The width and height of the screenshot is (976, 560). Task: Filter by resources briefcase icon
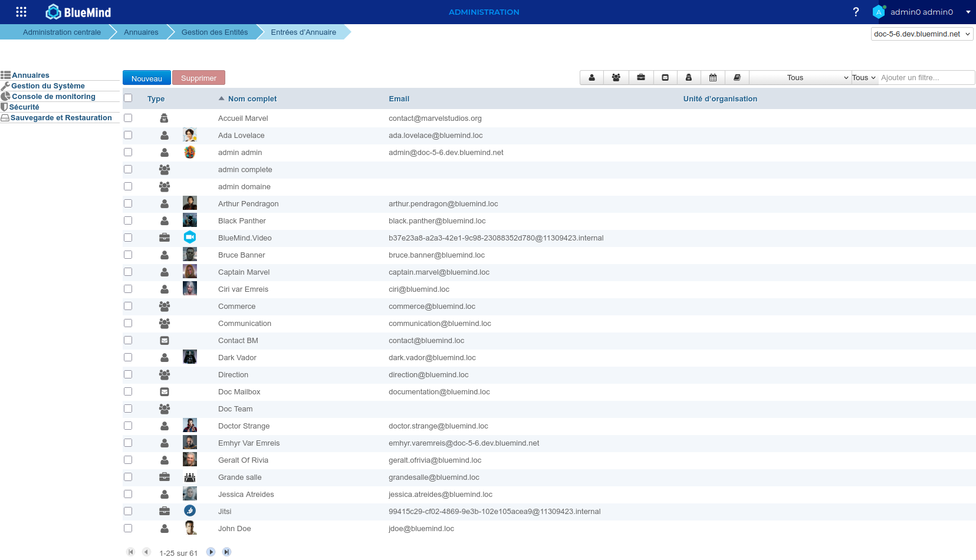[x=640, y=78]
